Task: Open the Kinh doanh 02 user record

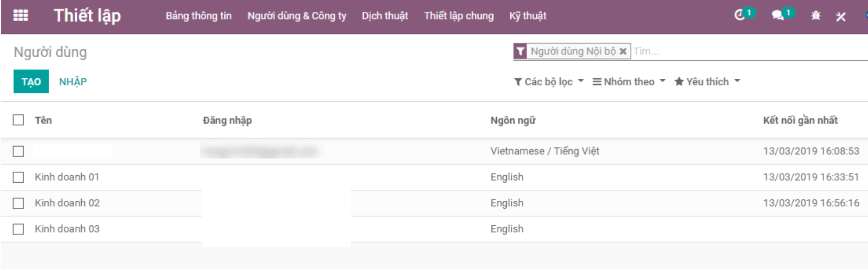Action: tap(67, 203)
